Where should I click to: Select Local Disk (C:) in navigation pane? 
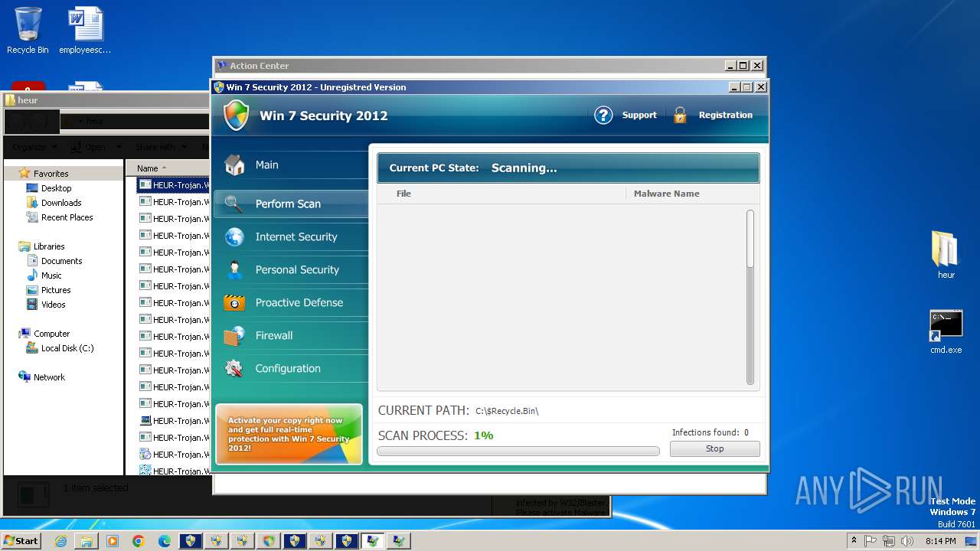click(x=67, y=348)
